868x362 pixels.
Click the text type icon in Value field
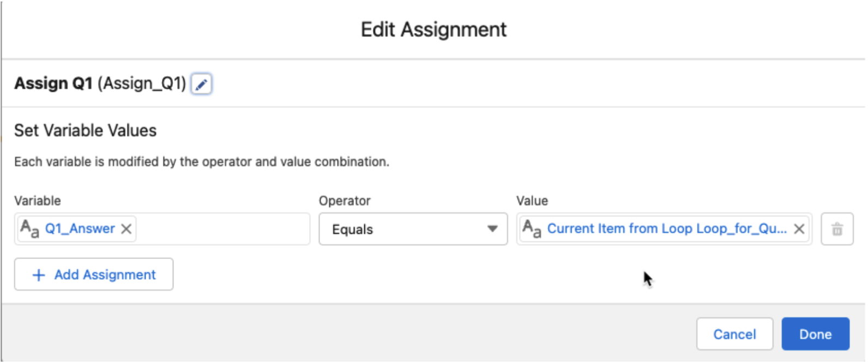[532, 228]
